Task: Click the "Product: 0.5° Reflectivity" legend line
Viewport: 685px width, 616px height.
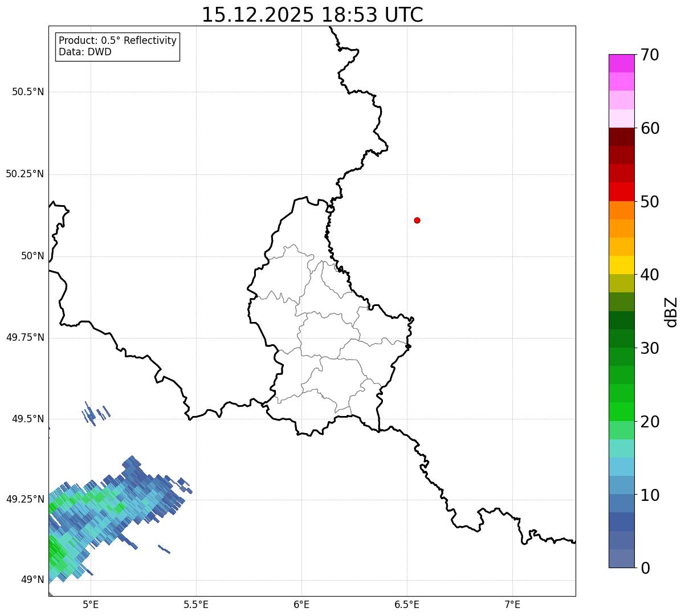Action: point(118,41)
